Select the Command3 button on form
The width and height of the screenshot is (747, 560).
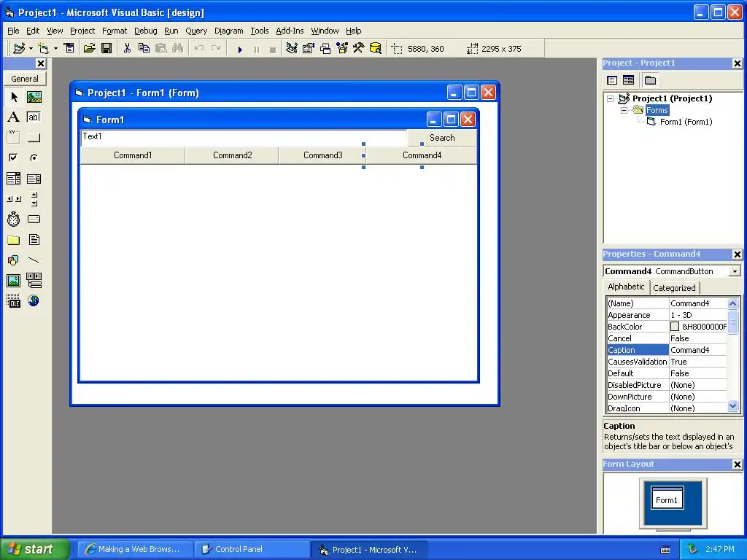coord(322,155)
